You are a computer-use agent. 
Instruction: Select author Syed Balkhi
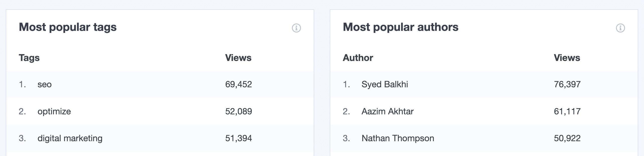pos(385,85)
